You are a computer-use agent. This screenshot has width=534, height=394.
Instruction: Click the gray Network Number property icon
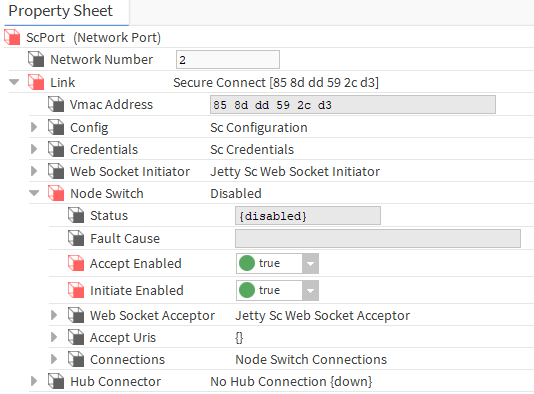point(36,59)
